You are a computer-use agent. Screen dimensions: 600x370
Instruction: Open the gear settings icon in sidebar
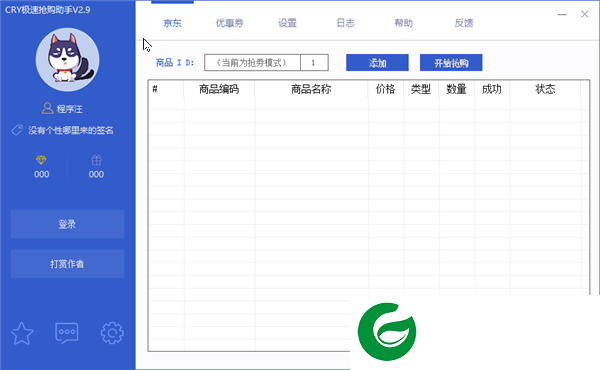[x=112, y=333]
